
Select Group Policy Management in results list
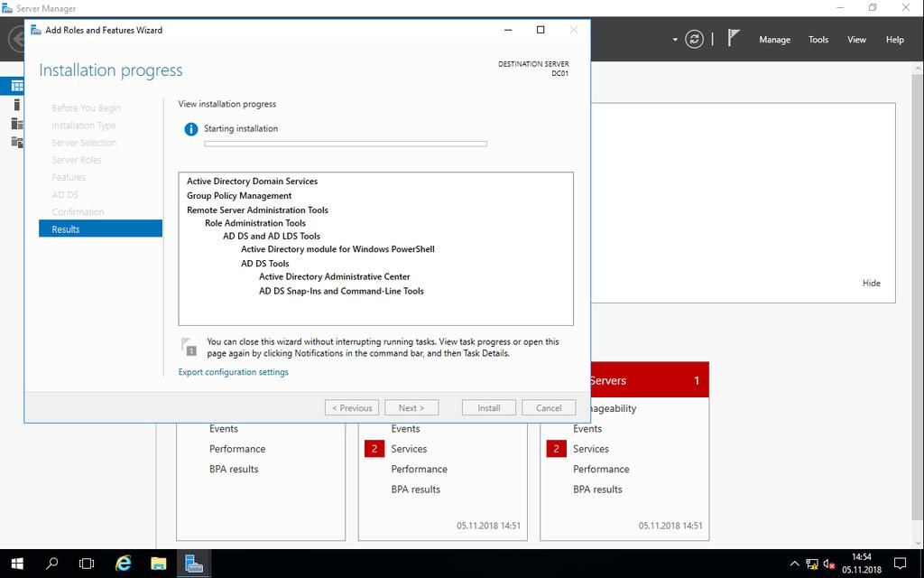pos(239,195)
